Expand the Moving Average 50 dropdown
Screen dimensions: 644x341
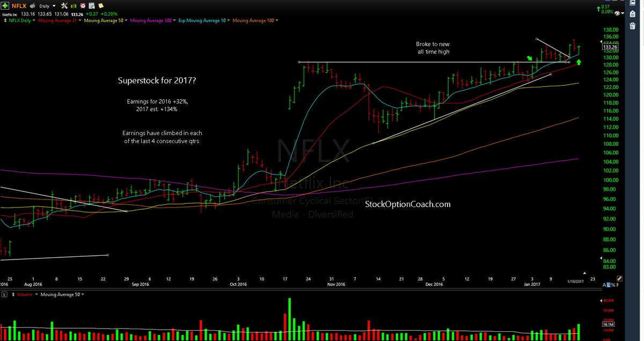tap(126, 20)
